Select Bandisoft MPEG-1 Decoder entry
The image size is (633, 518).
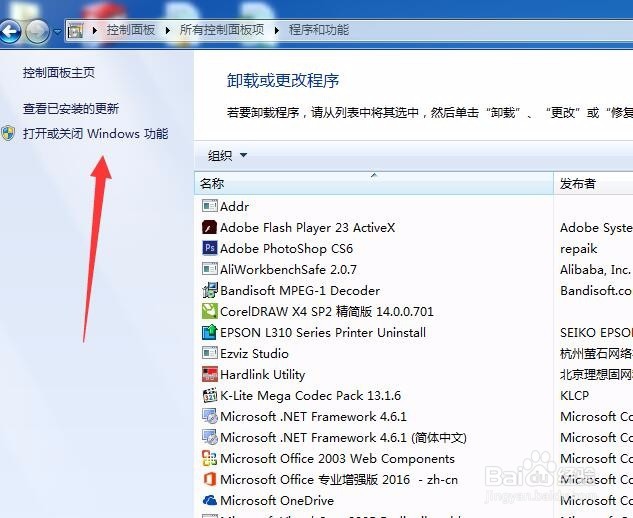point(300,290)
